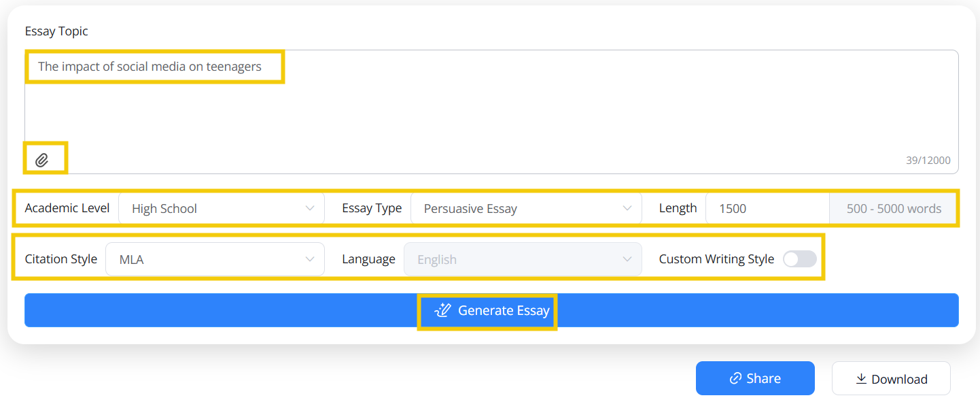
Task: Click the download arrow icon
Action: [862, 378]
